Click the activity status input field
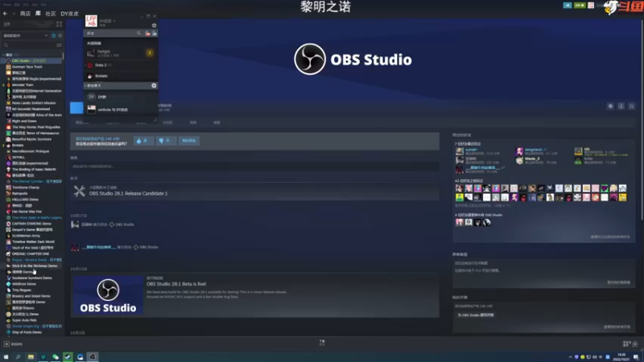The width and height of the screenshot is (644, 362). coord(254,167)
